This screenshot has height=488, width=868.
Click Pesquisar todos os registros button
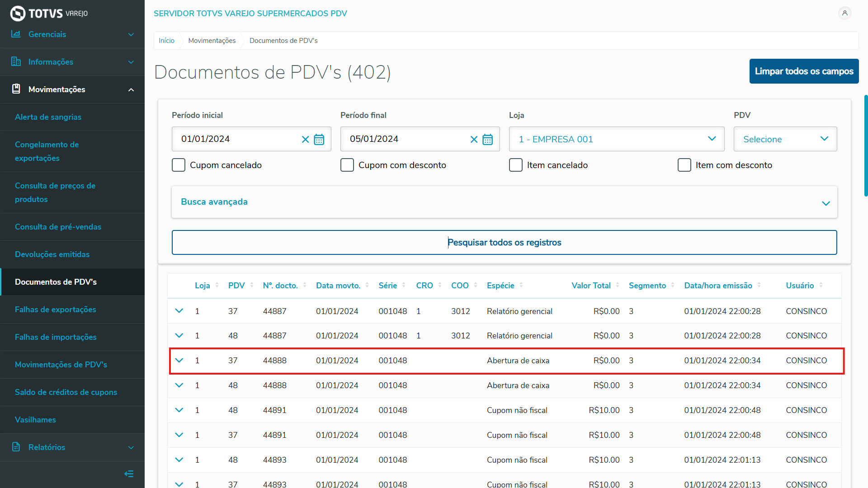coord(504,243)
